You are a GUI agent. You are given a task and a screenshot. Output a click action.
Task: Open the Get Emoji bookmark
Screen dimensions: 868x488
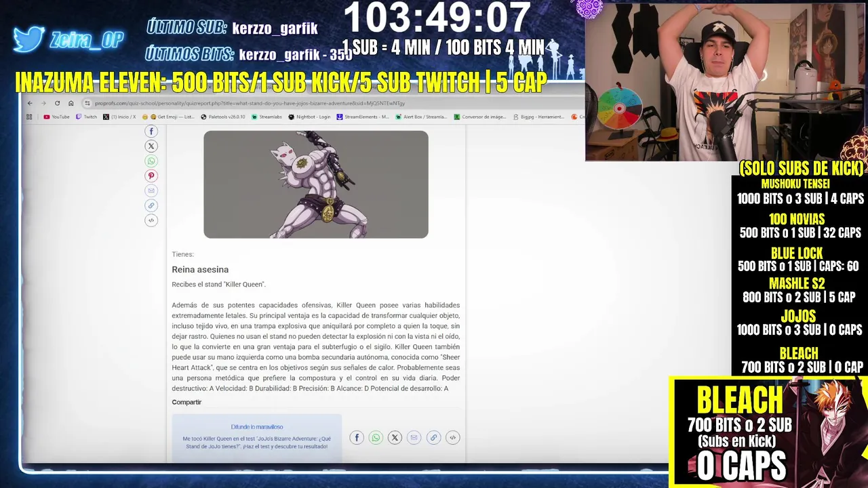[x=168, y=117]
